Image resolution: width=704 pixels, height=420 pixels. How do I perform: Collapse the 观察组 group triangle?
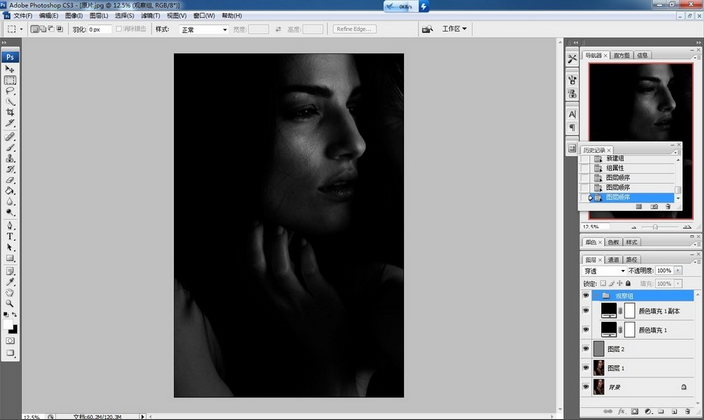point(596,296)
